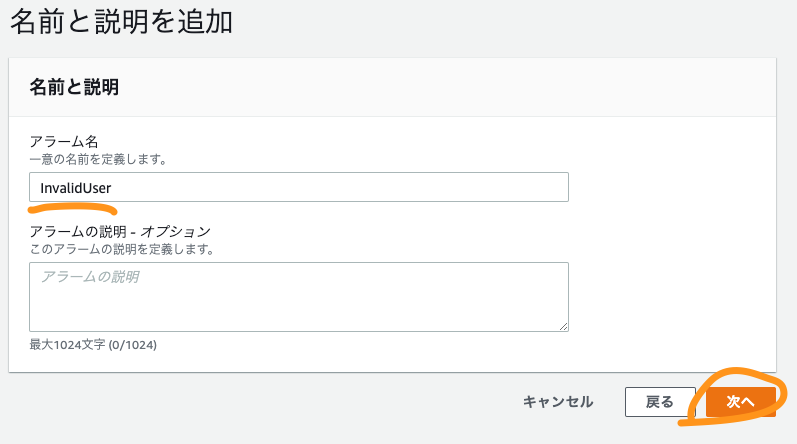Click the 名前と説明を追加 page heading
Screen dimensions: 797x444
click(x=121, y=22)
